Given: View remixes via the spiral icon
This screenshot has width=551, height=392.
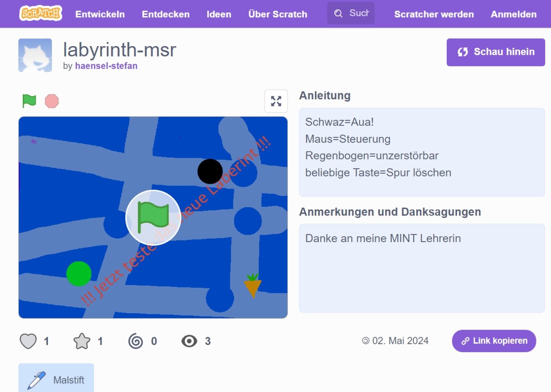Looking at the screenshot, I should (136, 341).
